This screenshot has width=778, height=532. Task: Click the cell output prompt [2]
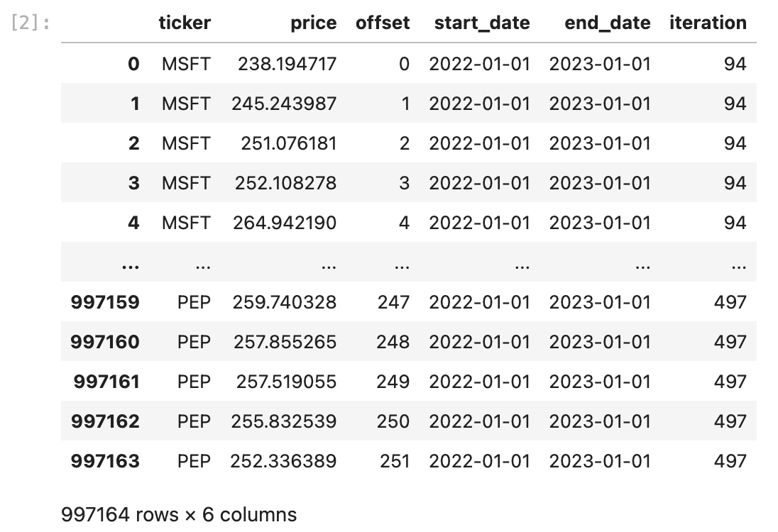(x=31, y=23)
